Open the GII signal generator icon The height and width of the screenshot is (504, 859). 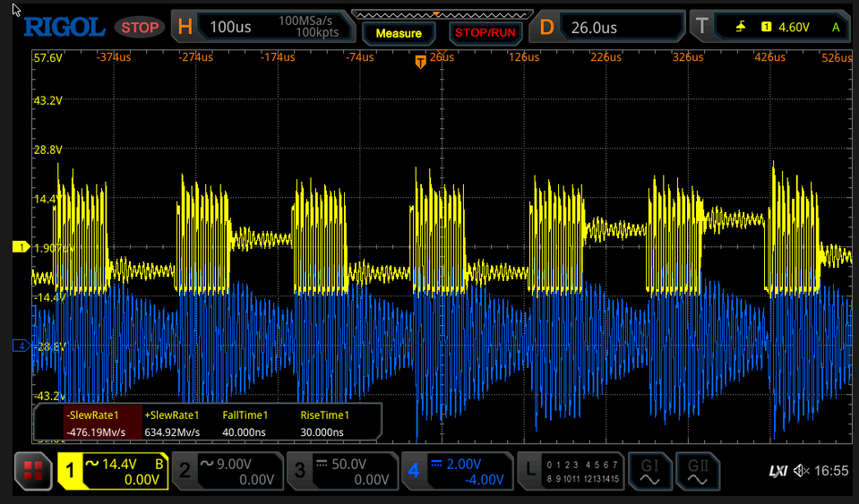pos(698,471)
